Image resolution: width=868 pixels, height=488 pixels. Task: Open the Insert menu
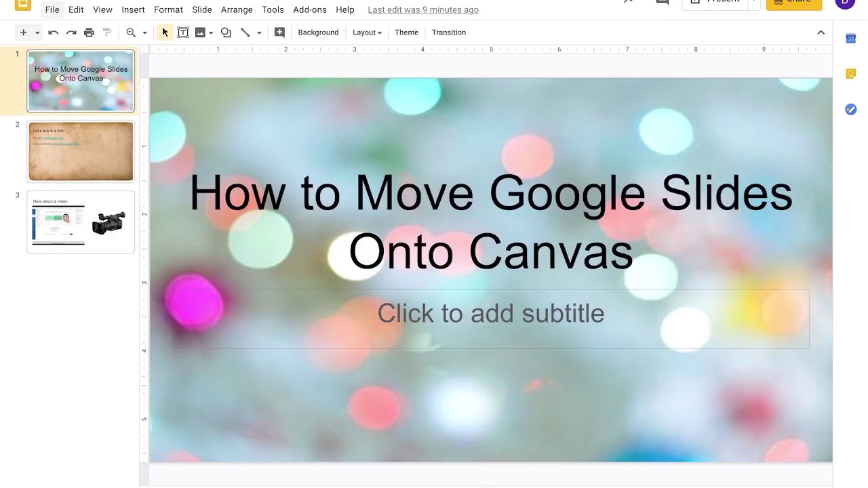(x=133, y=9)
